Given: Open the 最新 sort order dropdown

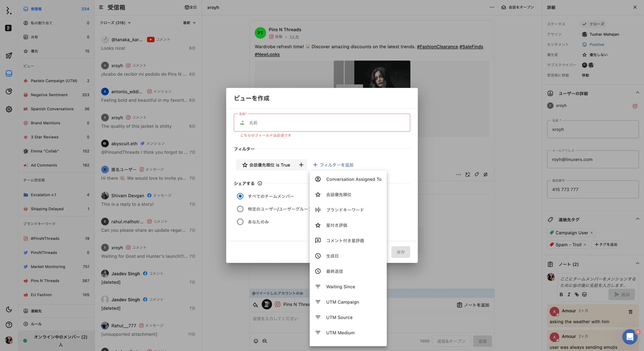Looking at the screenshot, I should 189,23.
